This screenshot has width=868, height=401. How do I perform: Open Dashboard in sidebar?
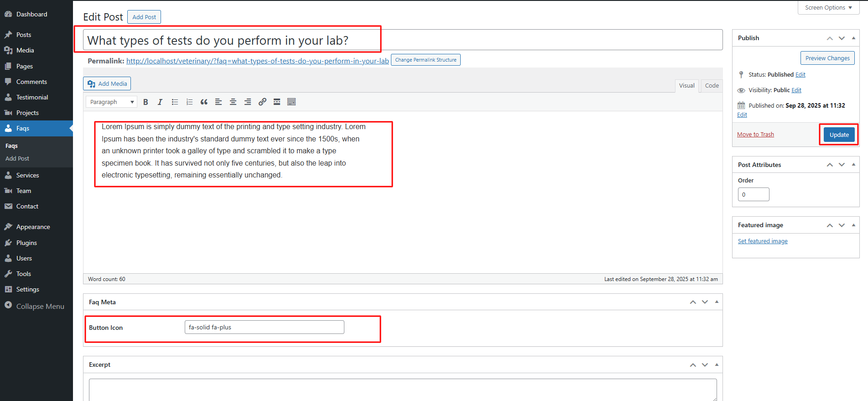[36, 14]
